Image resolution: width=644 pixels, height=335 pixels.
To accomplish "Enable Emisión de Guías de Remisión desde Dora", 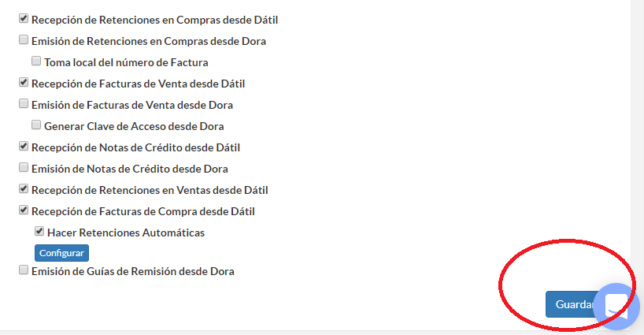I will pos(24,270).
